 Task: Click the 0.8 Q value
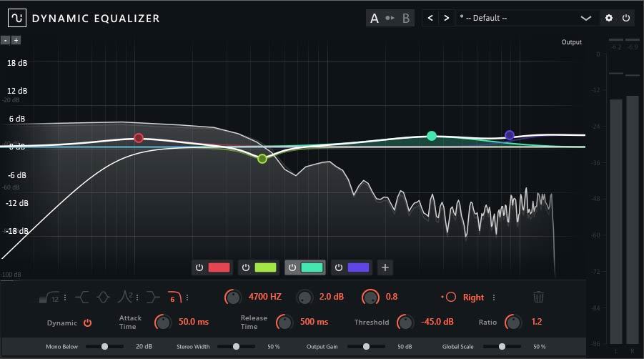coord(392,297)
